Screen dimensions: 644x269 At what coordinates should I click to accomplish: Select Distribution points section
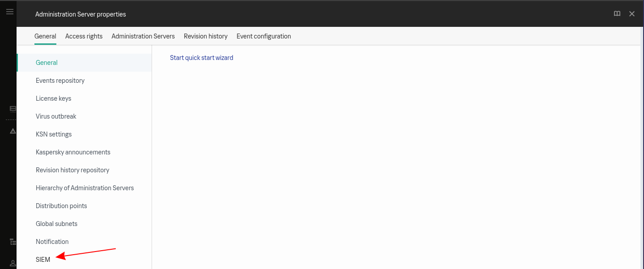[61, 206]
